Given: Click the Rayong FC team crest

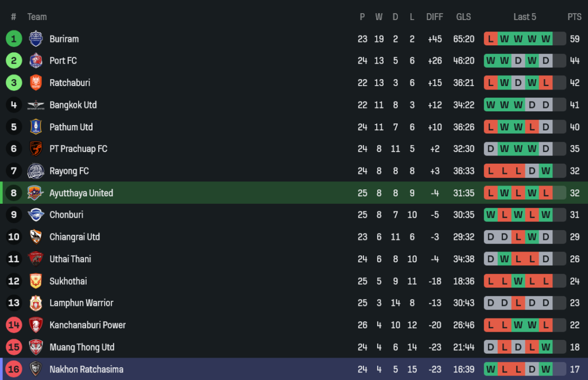Looking at the screenshot, I should 36,171.
